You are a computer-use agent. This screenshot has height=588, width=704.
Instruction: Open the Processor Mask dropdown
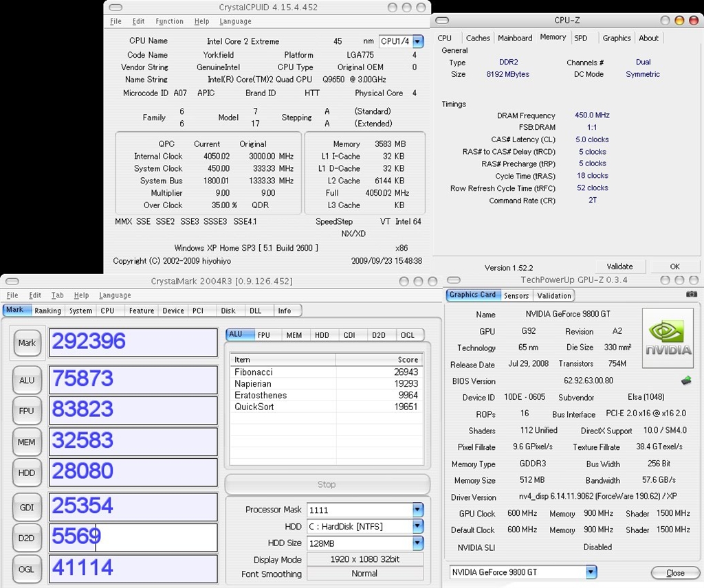pyautogui.click(x=417, y=510)
